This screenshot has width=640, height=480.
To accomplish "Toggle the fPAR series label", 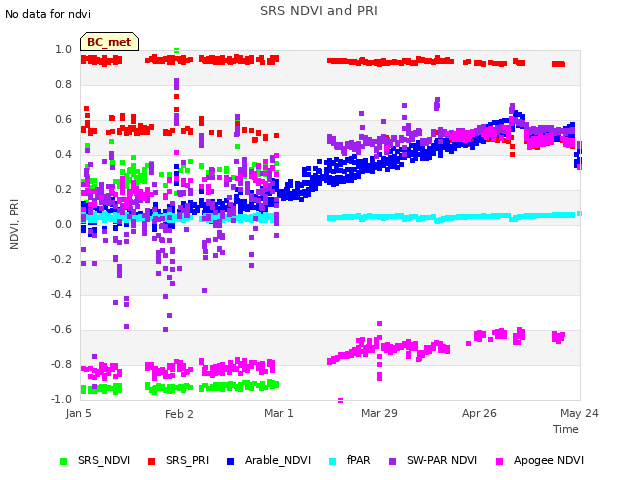I will (x=359, y=460).
